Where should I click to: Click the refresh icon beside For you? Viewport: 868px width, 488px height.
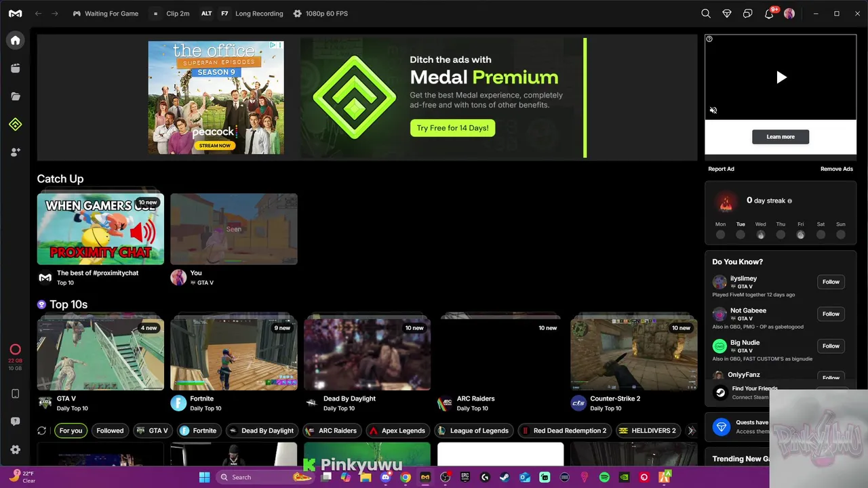coord(41,430)
